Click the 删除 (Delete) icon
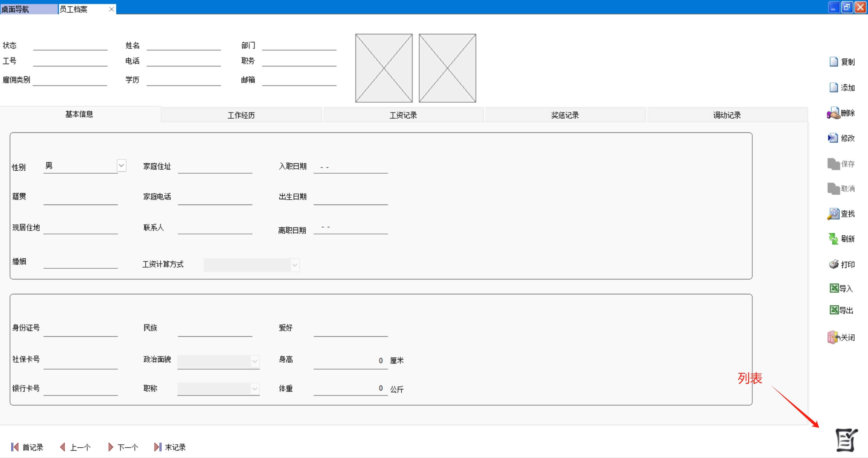This screenshot has height=458, width=868. coord(834,113)
